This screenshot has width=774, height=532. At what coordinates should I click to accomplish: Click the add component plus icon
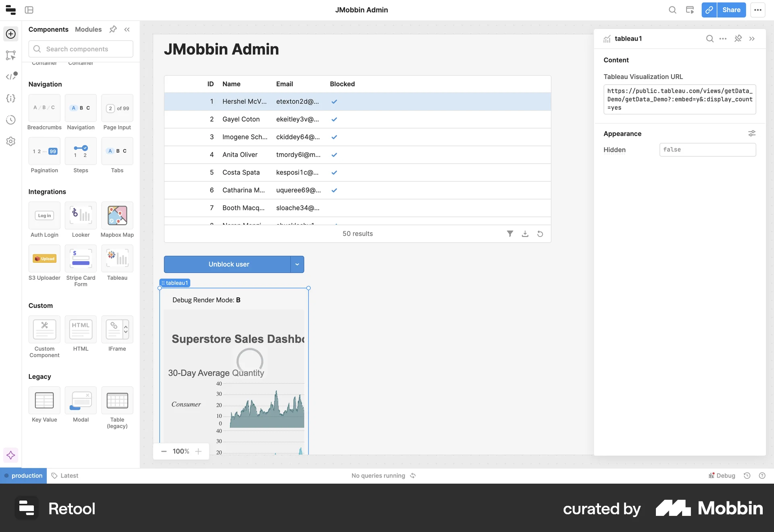[x=10, y=34]
